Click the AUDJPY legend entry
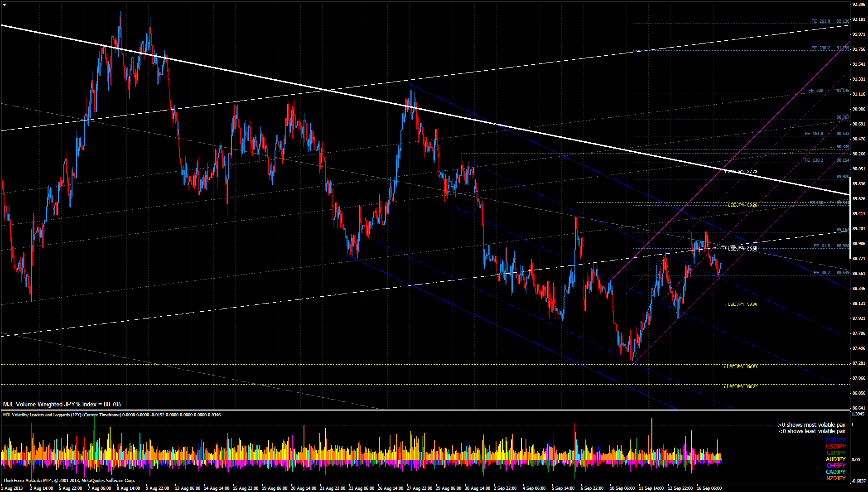The height and width of the screenshot is (492, 868). click(x=835, y=459)
